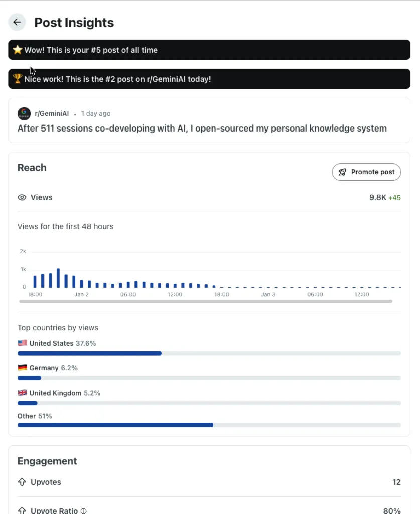Click the 9.8K views count
Viewport: 420px width, 514px height.
[x=377, y=197]
